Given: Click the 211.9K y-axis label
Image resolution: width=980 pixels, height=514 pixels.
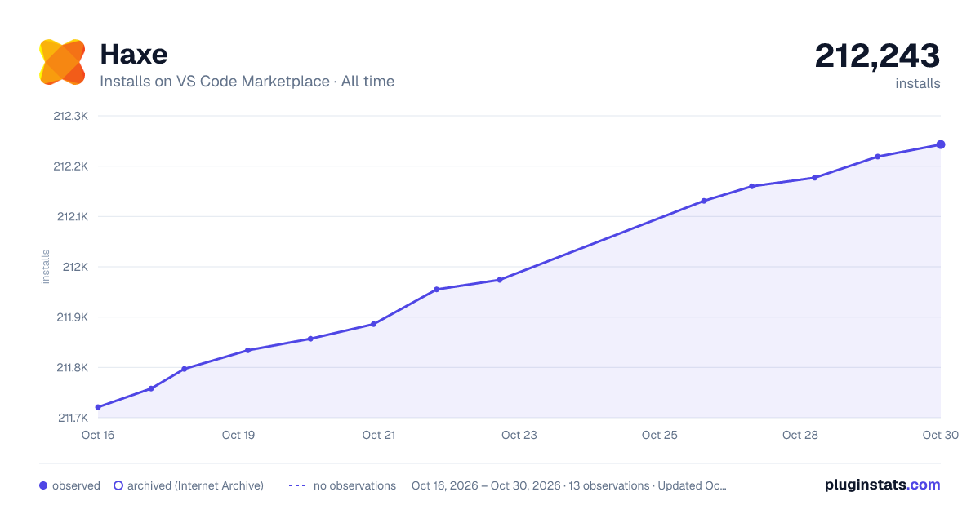Looking at the screenshot, I should pos(71,317).
